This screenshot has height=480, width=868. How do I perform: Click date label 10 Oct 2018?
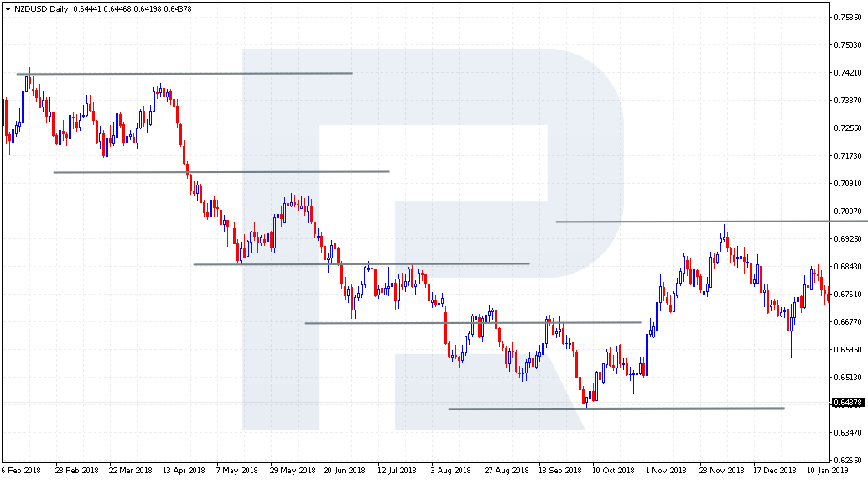pos(613,471)
